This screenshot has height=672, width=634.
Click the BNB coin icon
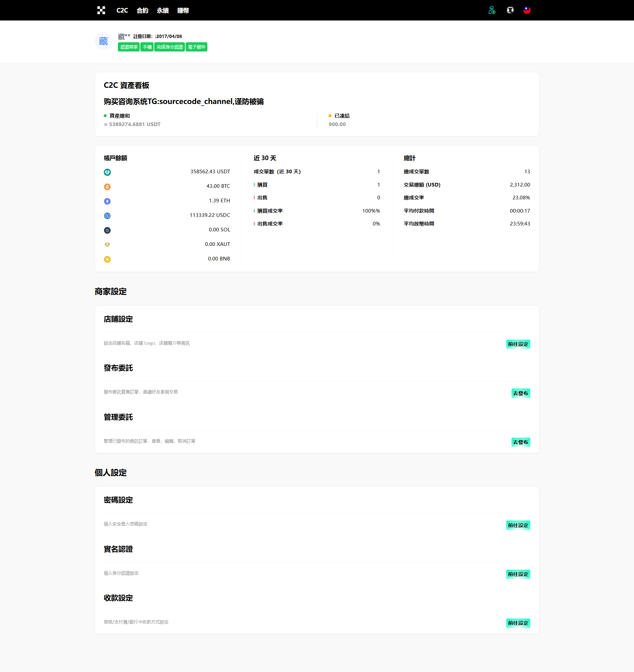coord(107,260)
